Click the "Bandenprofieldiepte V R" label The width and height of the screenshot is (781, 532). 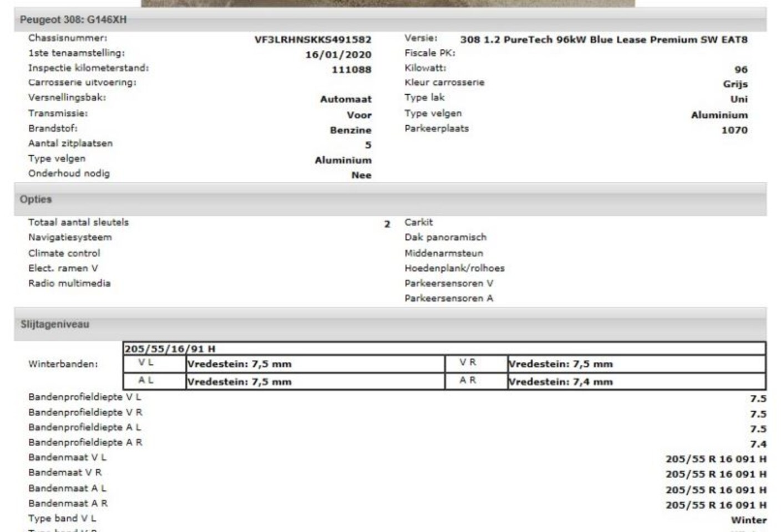(x=85, y=412)
